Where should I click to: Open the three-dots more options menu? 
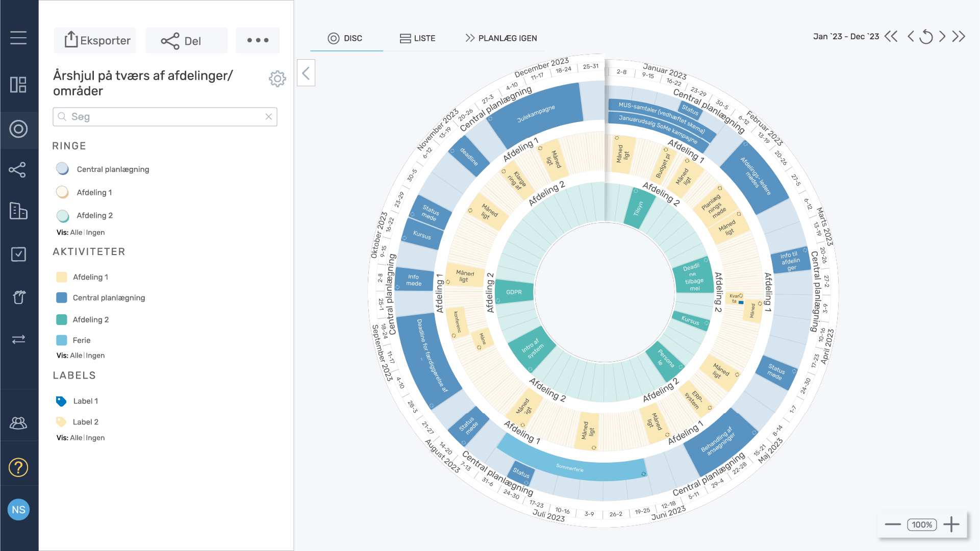[258, 40]
